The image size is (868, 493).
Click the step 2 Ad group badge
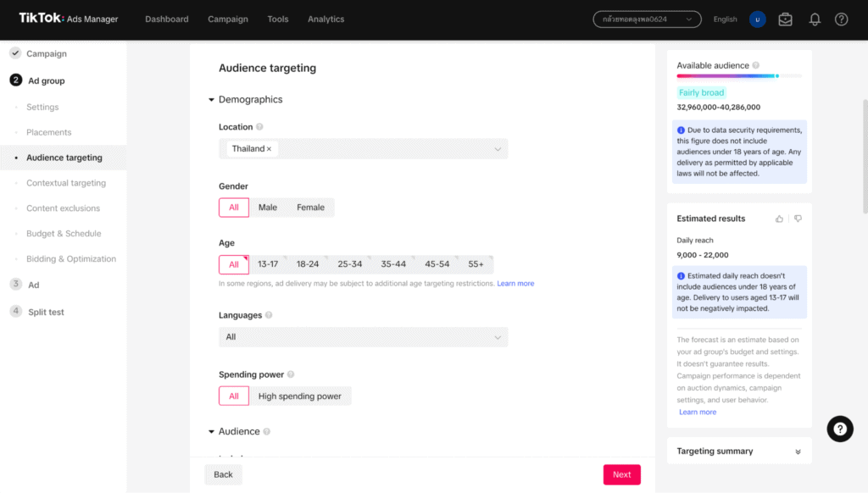pos(15,80)
